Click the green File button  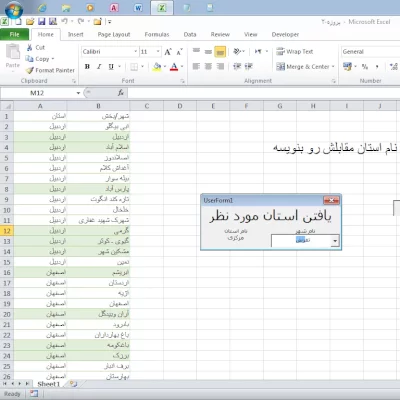[x=14, y=34]
